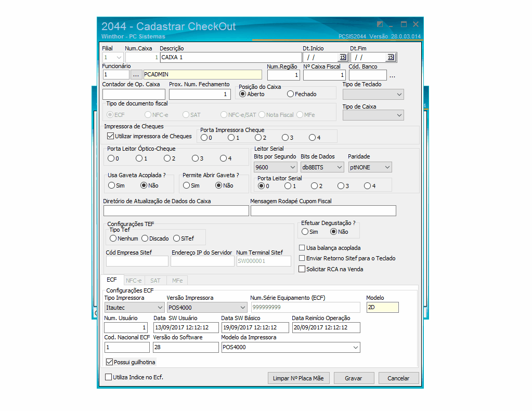This screenshot has height=411, width=532.
Task: Click the title bar theme icon
Action: [380, 24]
